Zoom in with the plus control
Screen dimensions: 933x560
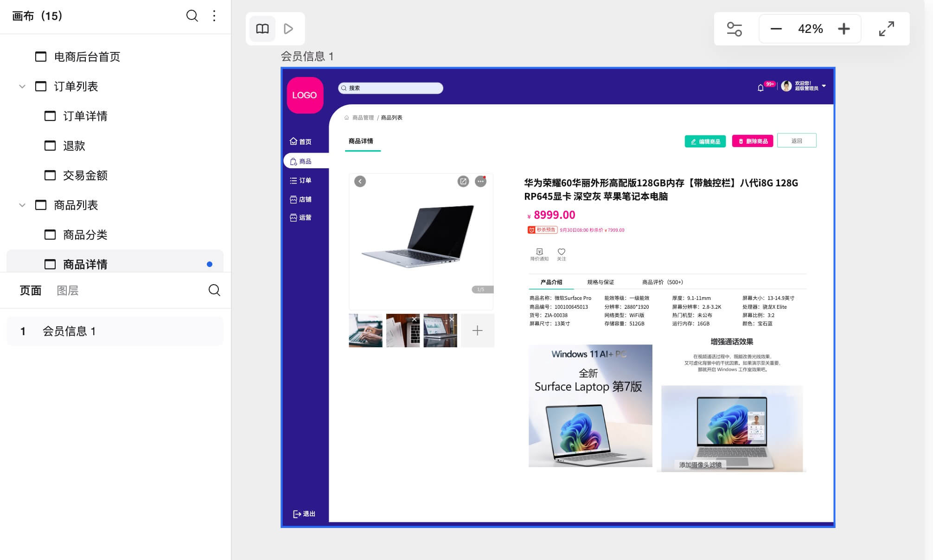coord(844,28)
